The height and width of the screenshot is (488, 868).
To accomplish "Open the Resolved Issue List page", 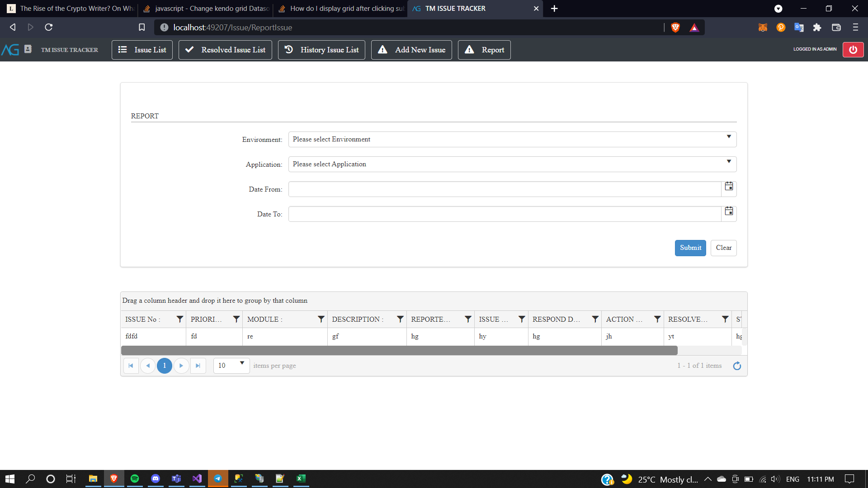I will pyautogui.click(x=225, y=50).
